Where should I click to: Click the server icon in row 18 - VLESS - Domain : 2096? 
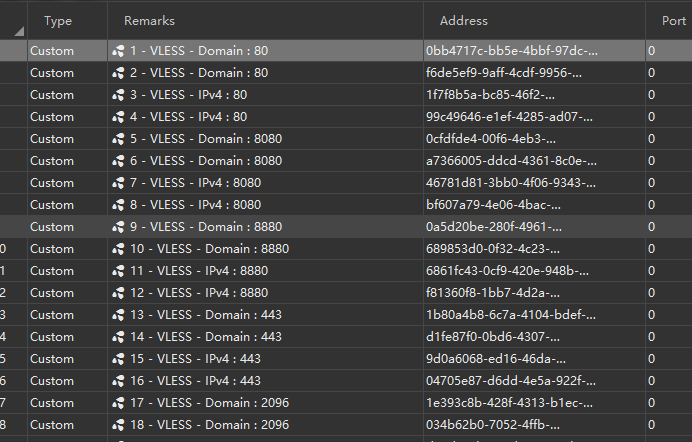(118, 425)
